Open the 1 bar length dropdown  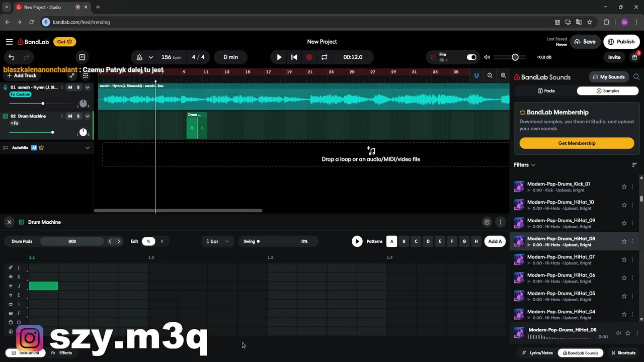coord(217,241)
